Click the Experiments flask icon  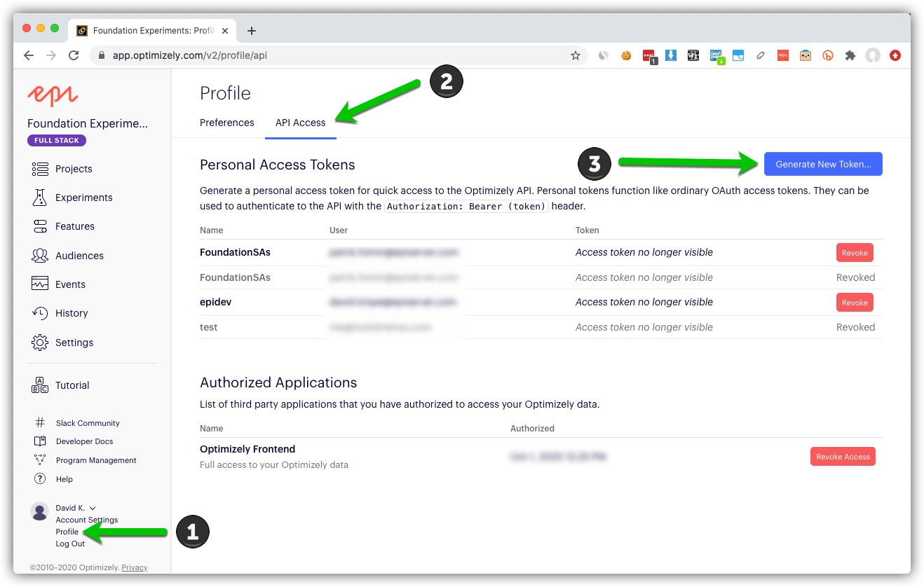[40, 198]
